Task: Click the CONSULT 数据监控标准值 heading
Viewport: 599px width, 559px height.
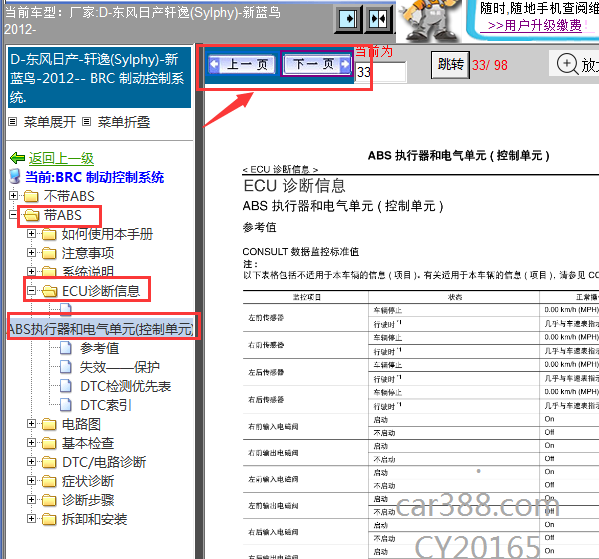Action: [x=301, y=252]
